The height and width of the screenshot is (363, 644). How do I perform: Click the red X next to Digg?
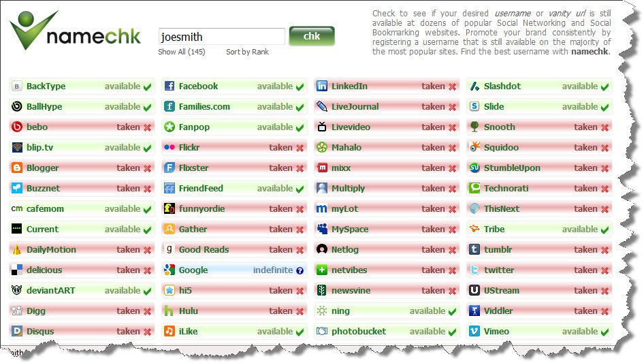(148, 311)
